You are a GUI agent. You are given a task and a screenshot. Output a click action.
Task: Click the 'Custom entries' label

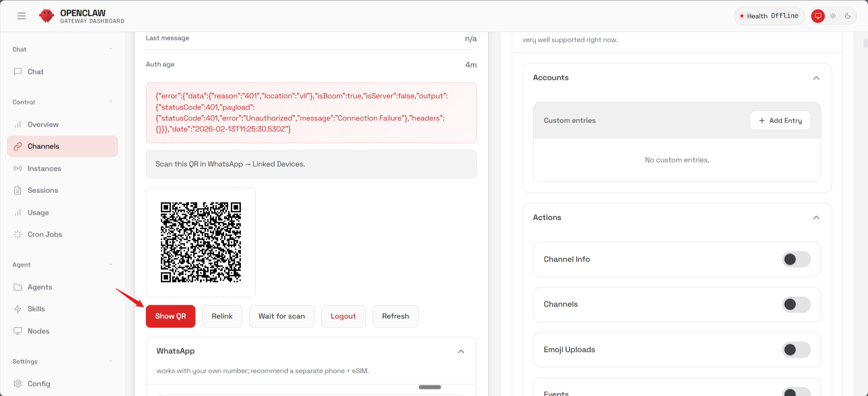click(x=569, y=120)
